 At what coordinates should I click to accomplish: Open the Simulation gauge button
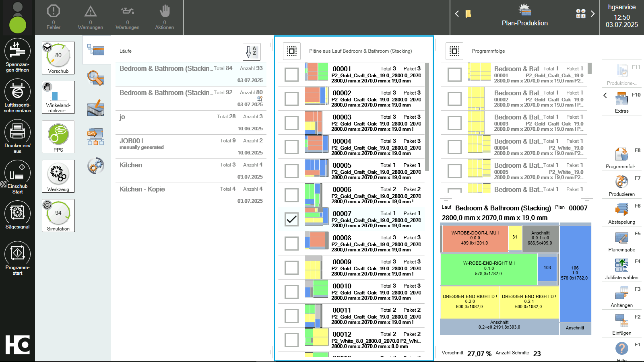[x=58, y=216]
